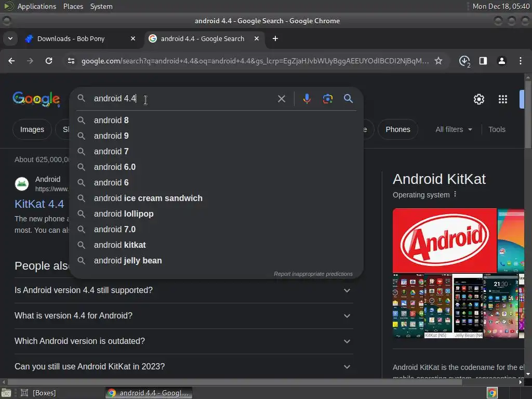Screen dimensions: 532x399
Task: Choose suggestion android 7.0
Action: click(x=217, y=229)
